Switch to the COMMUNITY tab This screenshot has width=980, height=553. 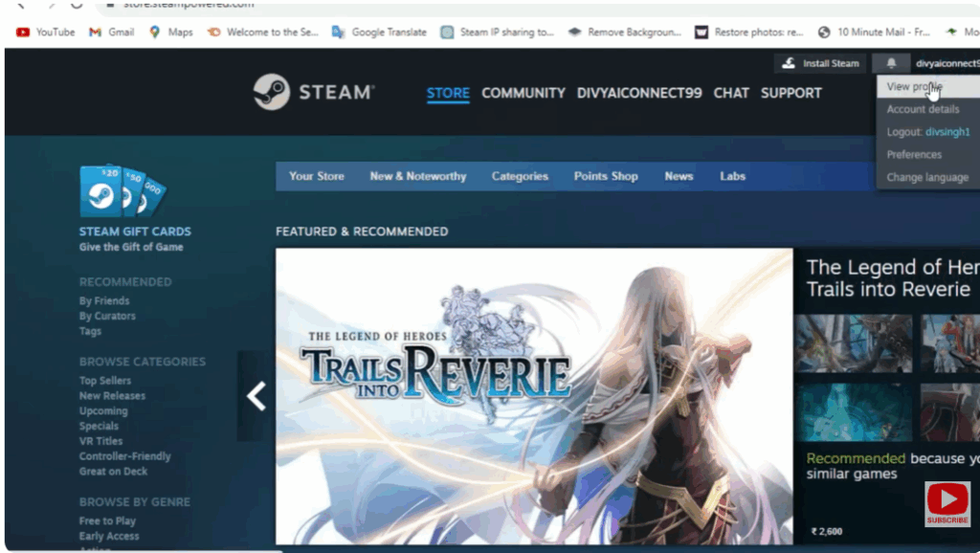(x=523, y=93)
